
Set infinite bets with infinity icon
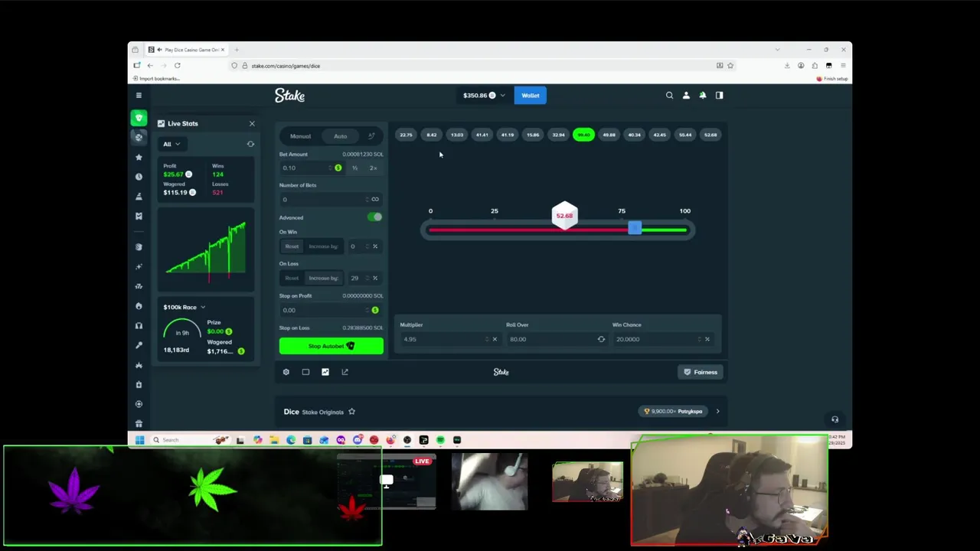374,199
